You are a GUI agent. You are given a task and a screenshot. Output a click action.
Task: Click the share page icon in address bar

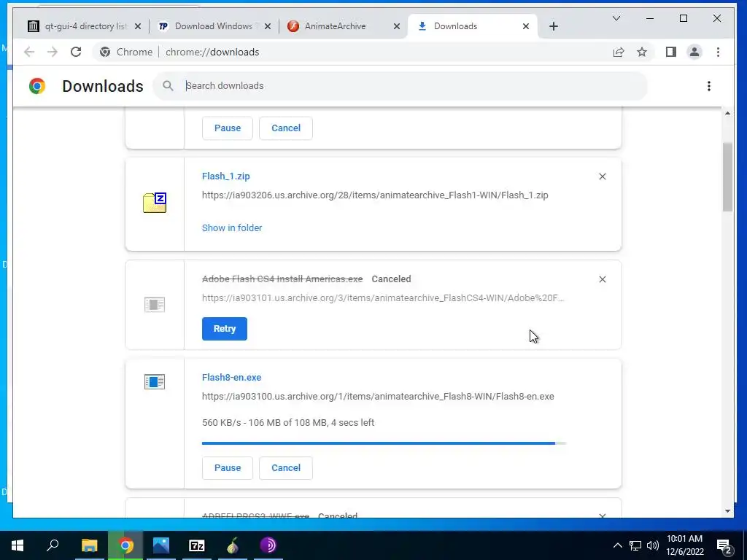click(x=619, y=52)
